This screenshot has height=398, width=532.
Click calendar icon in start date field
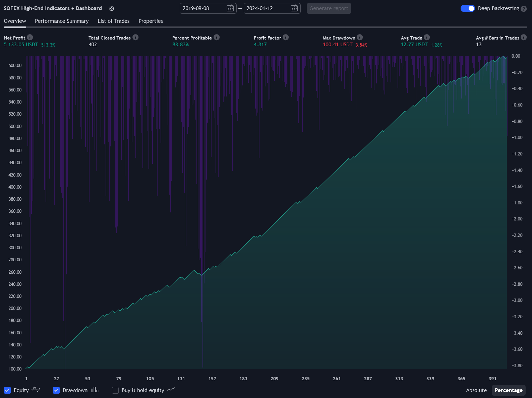pos(230,8)
